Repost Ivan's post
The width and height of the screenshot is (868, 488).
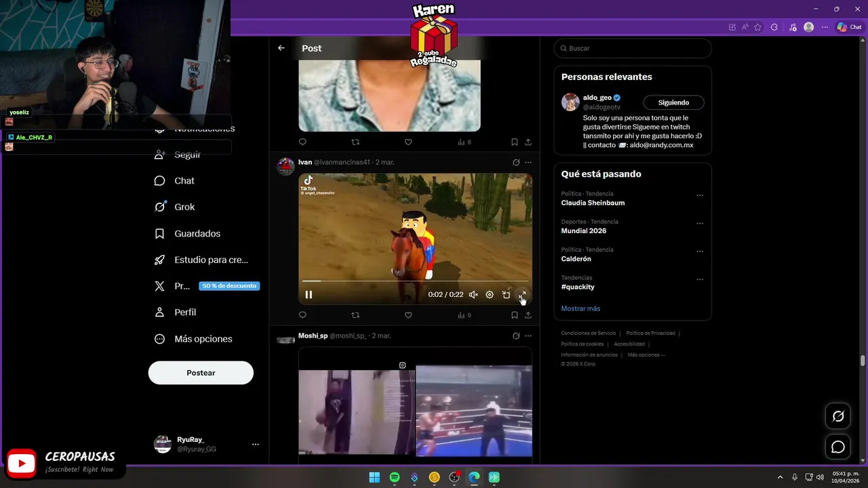tap(355, 315)
